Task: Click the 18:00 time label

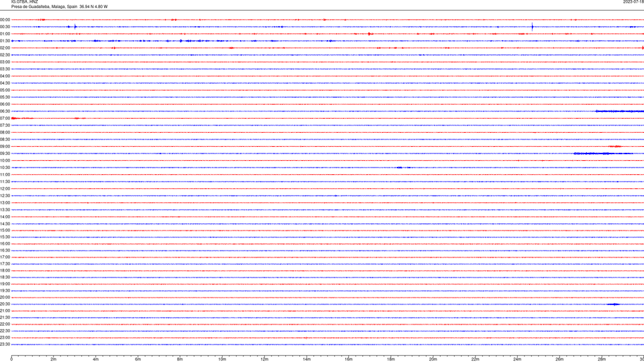Action: click(5, 270)
